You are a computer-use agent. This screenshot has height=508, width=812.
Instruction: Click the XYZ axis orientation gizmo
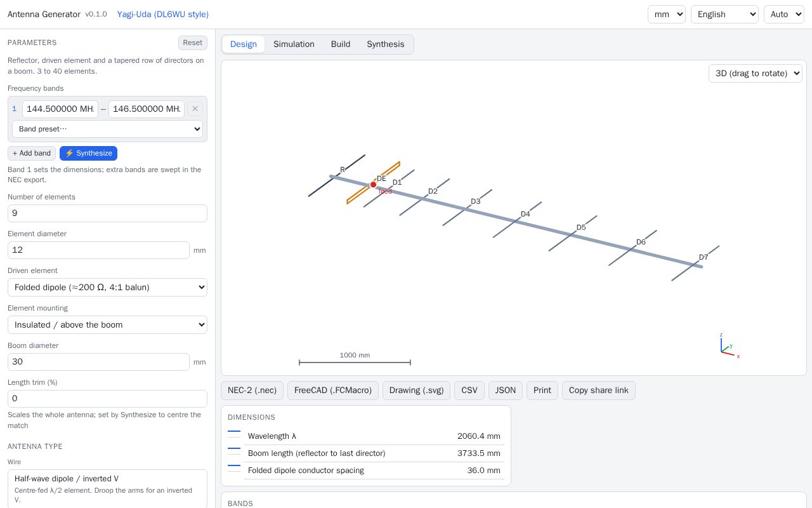[x=730, y=346]
